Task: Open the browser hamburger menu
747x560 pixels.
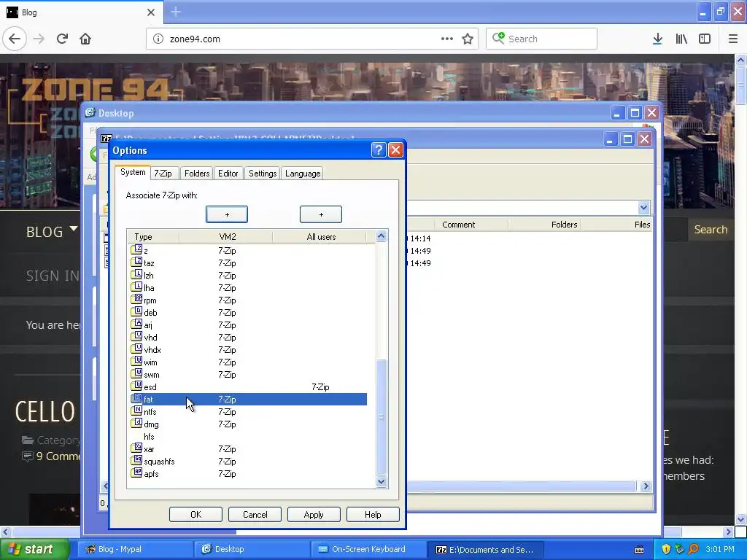Action: (732, 39)
